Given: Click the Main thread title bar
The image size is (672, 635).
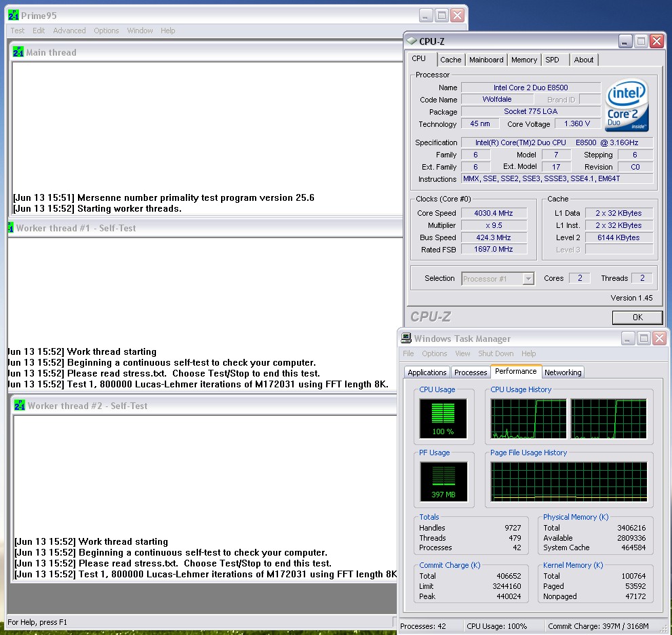Looking at the screenshot, I should point(207,52).
